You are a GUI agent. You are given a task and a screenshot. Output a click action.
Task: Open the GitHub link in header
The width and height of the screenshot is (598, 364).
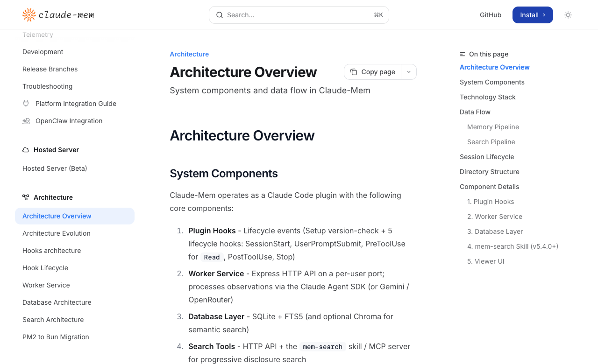[491, 15]
